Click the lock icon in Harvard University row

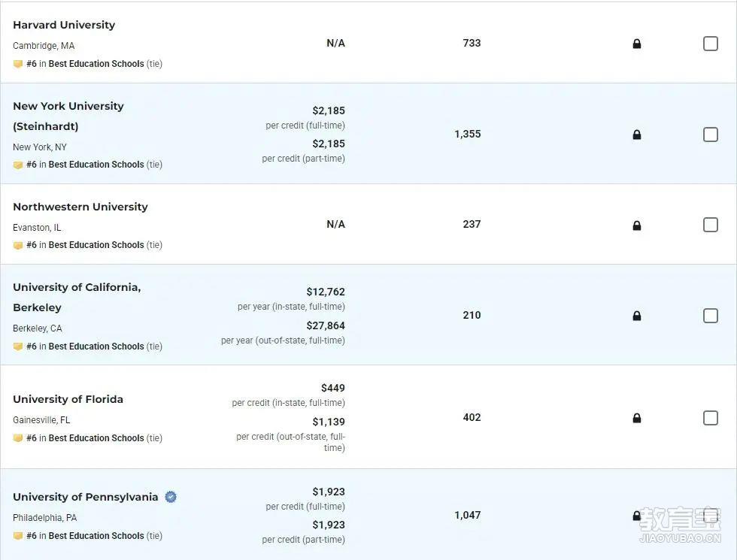pos(637,44)
